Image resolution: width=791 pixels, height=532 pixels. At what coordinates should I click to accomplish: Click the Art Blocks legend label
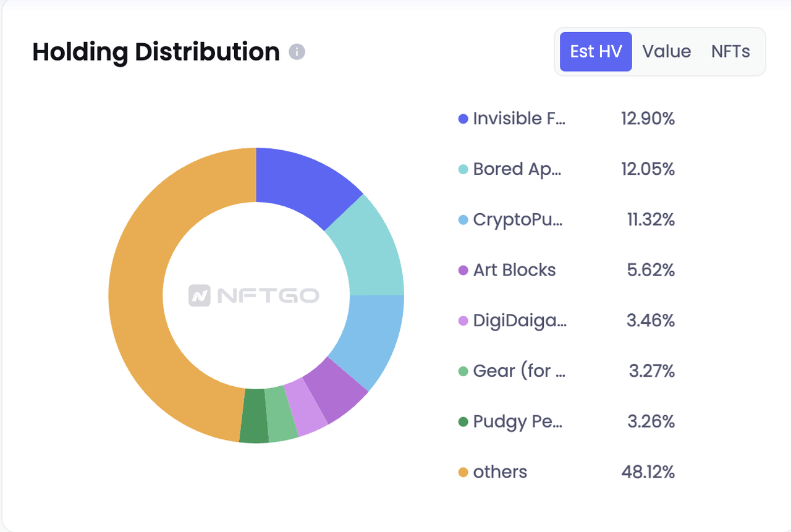[514, 270]
